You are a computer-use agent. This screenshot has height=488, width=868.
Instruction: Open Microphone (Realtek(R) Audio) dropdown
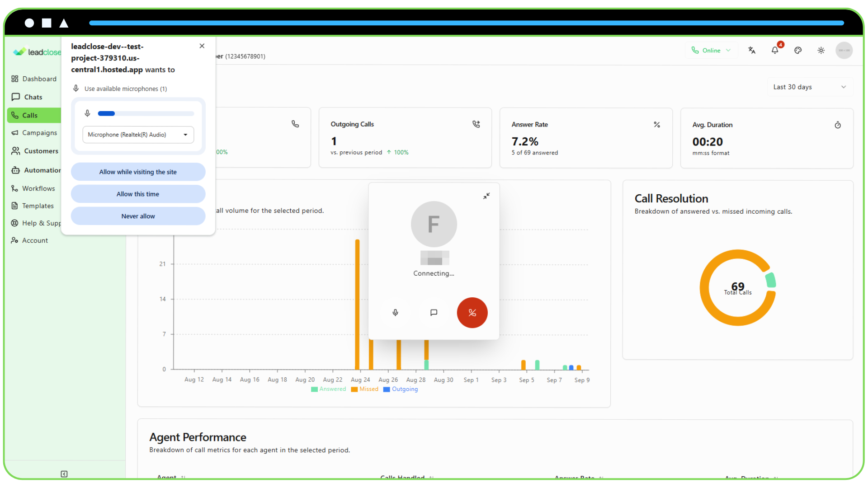pos(138,135)
